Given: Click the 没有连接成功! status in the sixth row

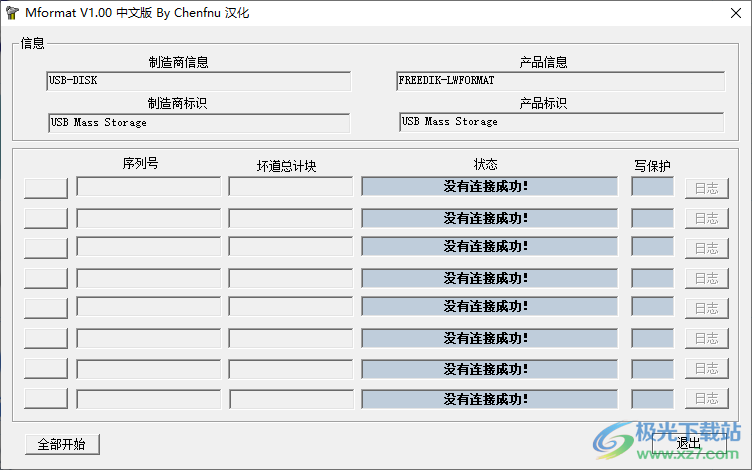Looking at the screenshot, I should [490, 338].
